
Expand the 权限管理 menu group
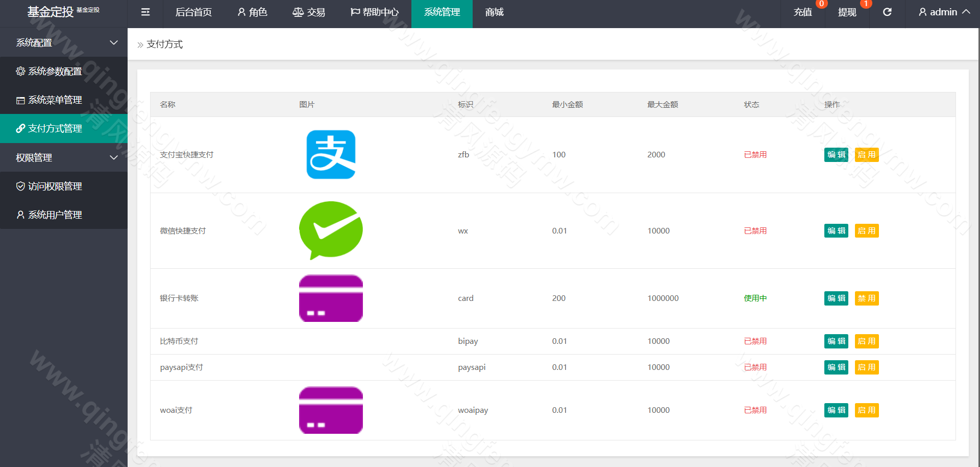tap(64, 157)
